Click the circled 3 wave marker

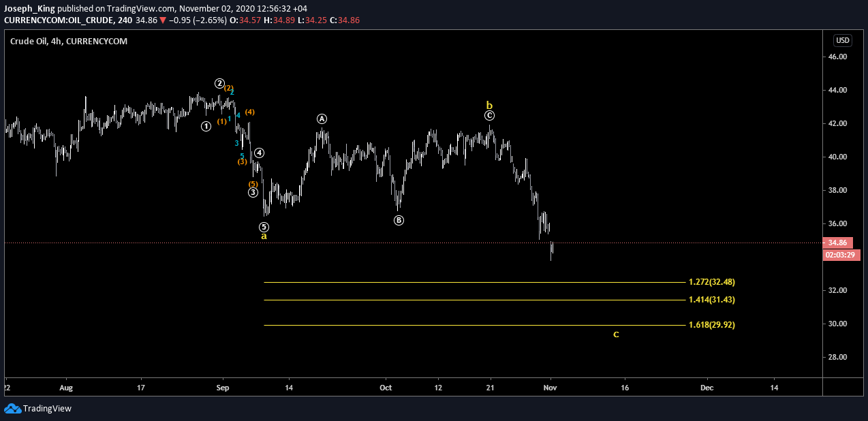pos(253,192)
